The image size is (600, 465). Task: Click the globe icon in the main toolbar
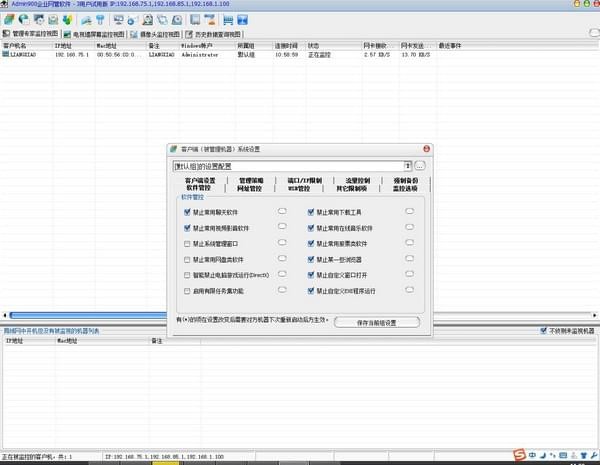[22, 19]
